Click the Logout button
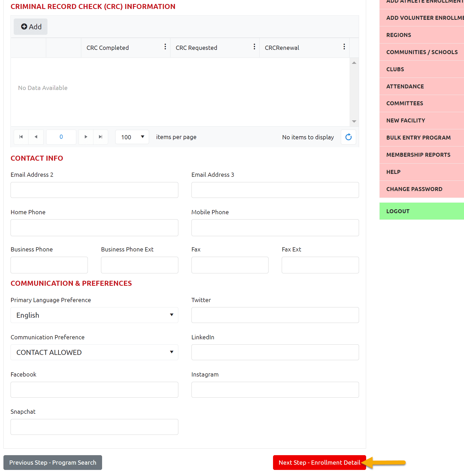Viewport: 464px width, 476px height. (422, 211)
